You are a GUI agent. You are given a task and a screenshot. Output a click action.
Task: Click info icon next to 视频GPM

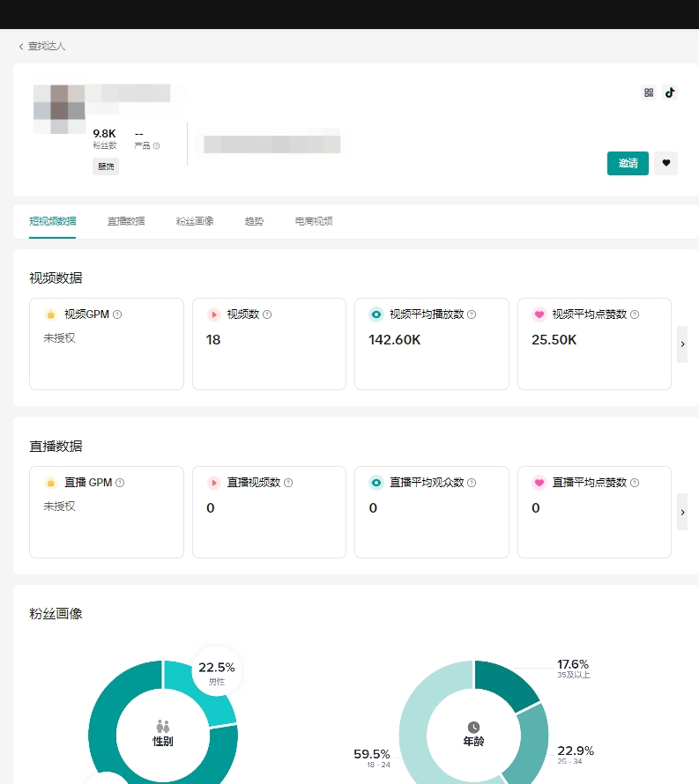117,314
